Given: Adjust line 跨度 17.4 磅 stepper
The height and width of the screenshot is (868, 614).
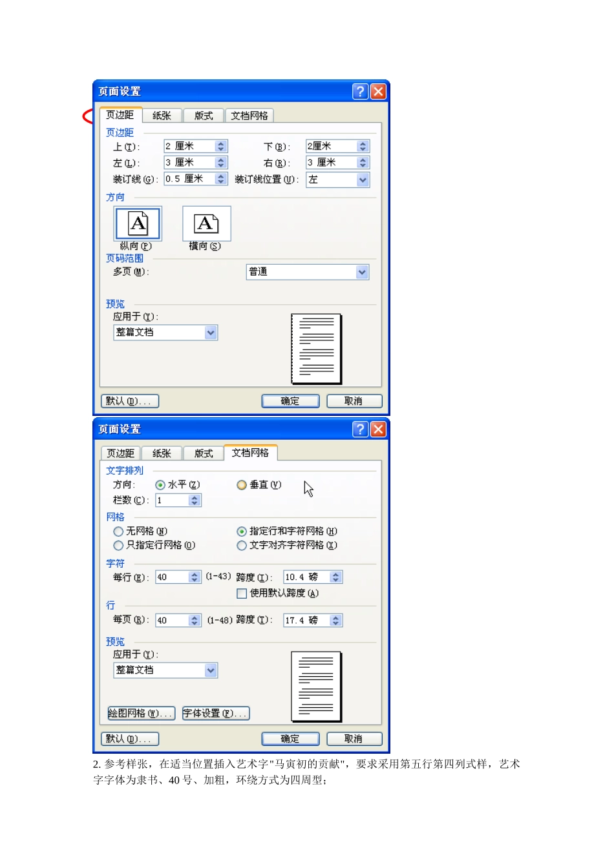Looking at the screenshot, I should pos(335,621).
